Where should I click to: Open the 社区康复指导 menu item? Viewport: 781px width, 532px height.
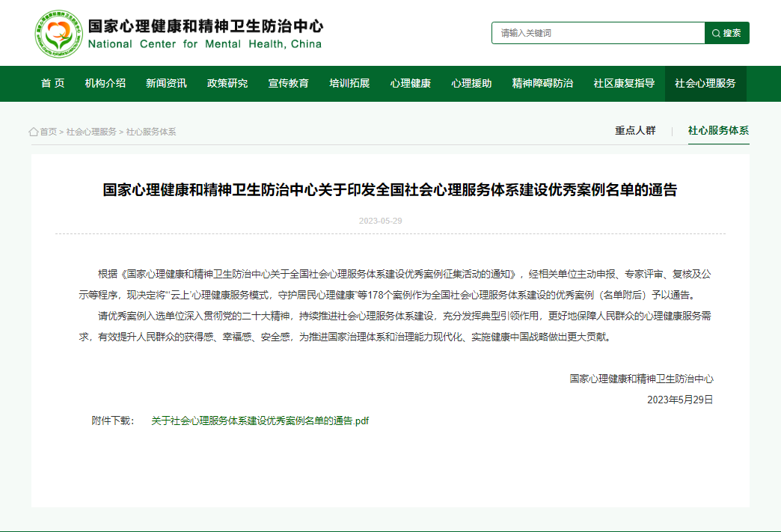click(624, 83)
